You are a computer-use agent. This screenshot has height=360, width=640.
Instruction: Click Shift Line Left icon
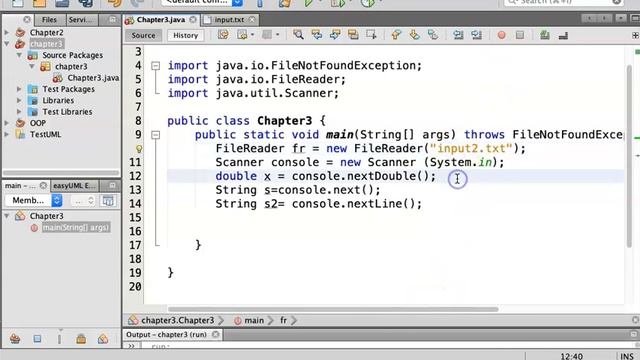(x=458, y=35)
